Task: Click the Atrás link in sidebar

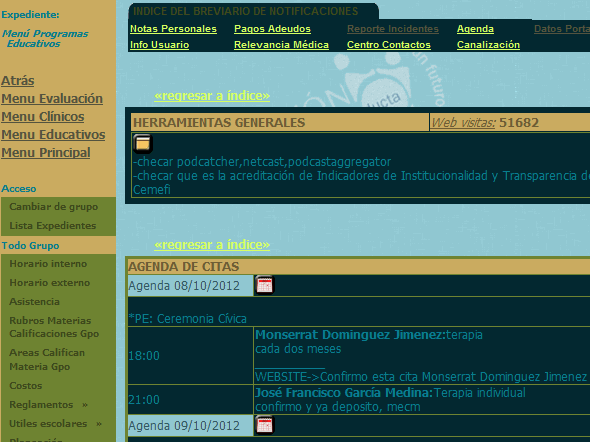Action: (x=18, y=81)
